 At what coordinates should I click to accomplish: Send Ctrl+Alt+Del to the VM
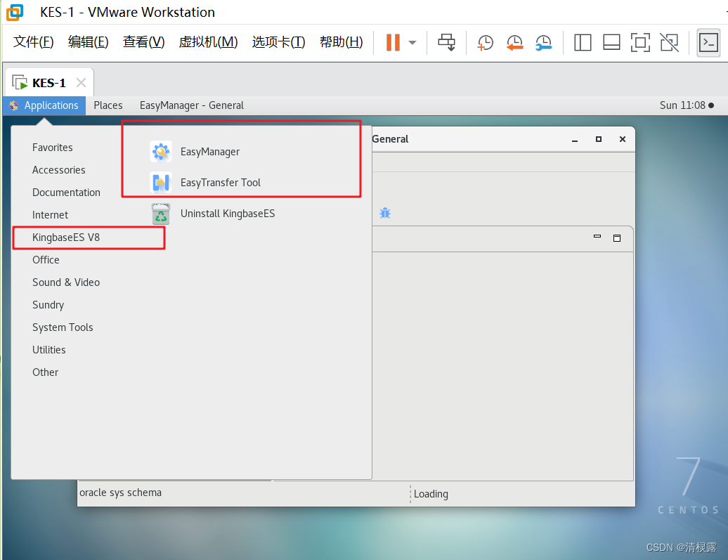click(447, 42)
